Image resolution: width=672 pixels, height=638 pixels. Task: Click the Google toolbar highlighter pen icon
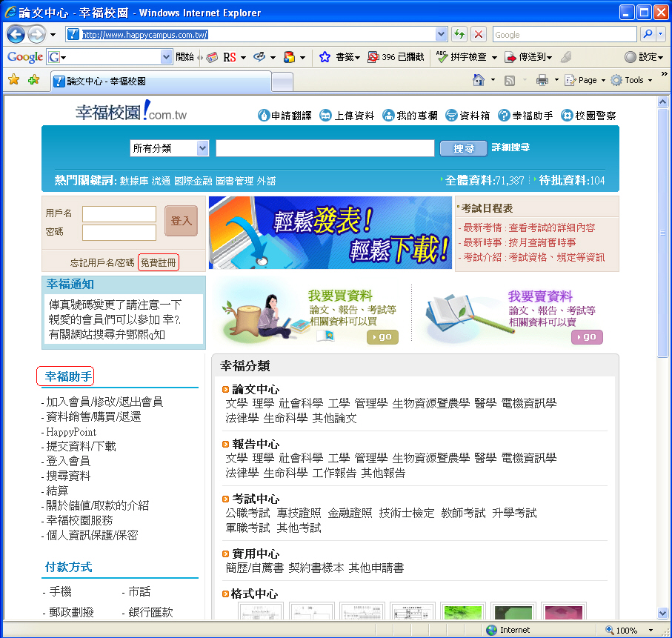pos(566,56)
